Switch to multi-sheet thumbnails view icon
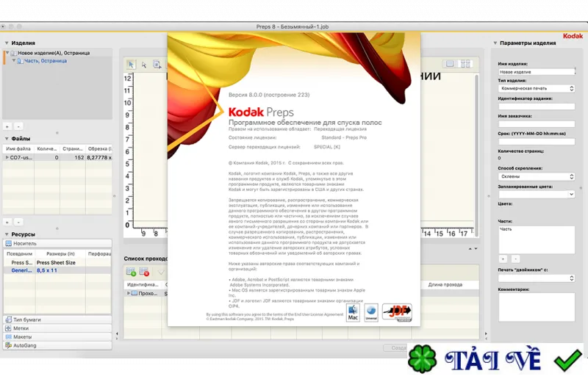Viewport: 588px width, 379px height. coord(465,64)
